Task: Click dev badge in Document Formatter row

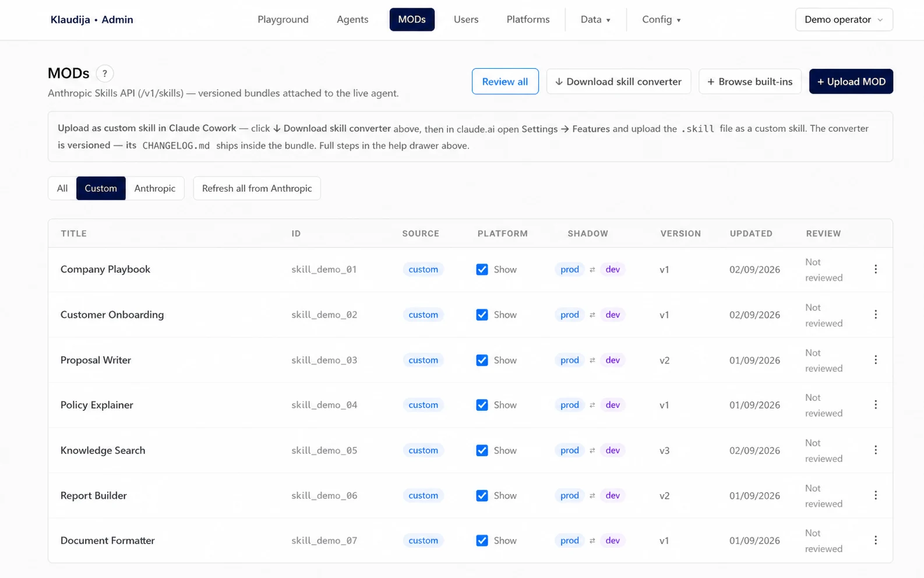Action: click(612, 541)
